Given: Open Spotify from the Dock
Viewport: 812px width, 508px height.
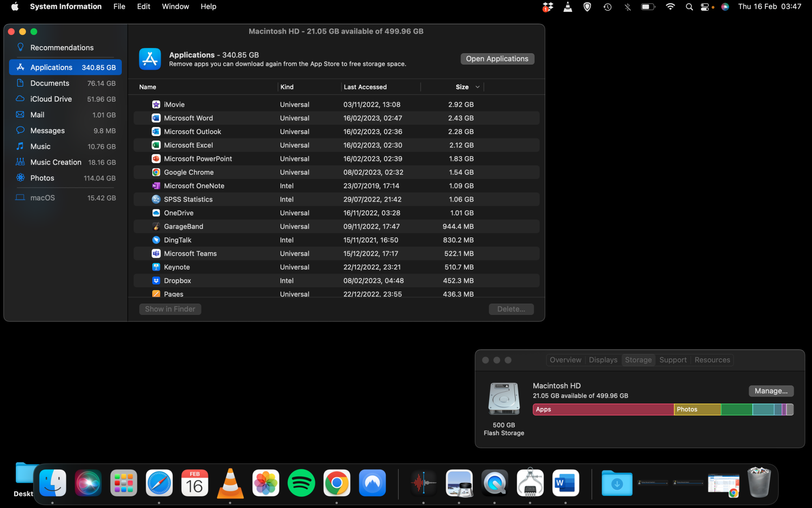Looking at the screenshot, I should [x=301, y=483].
